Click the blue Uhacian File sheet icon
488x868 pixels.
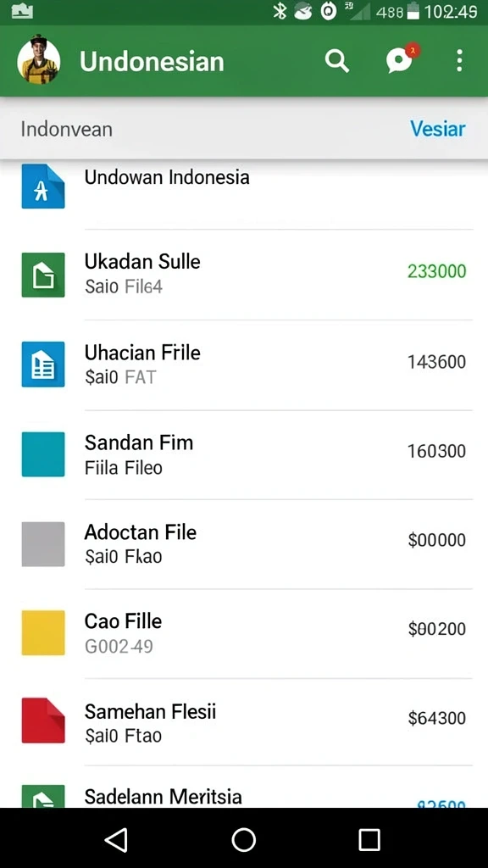pos(43,364)
